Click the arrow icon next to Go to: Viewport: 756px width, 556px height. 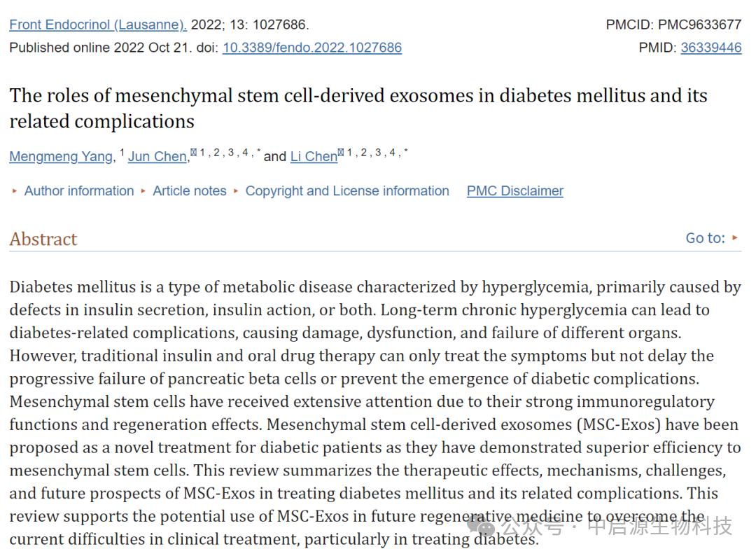click(735, 238)
